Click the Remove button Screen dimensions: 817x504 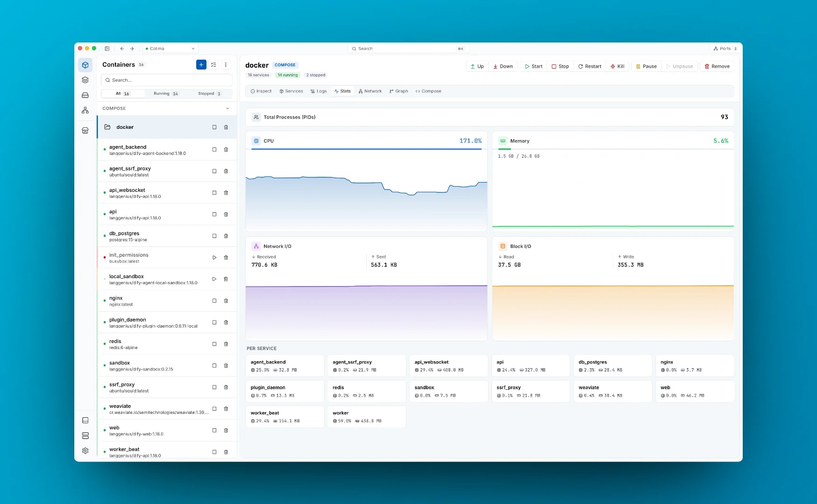[x=717, y=66]
